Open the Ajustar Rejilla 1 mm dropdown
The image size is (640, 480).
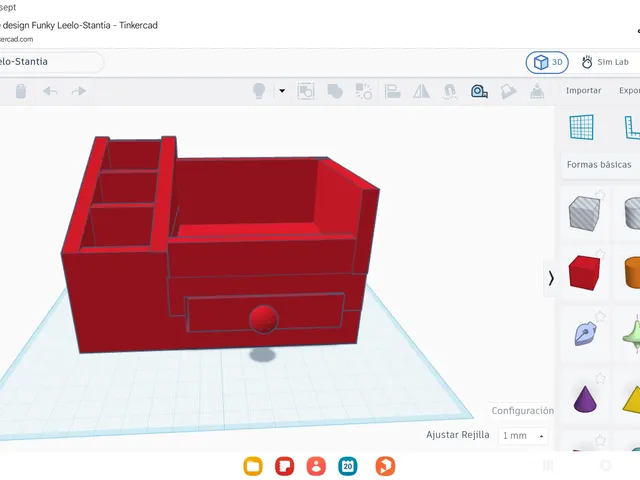523,436
